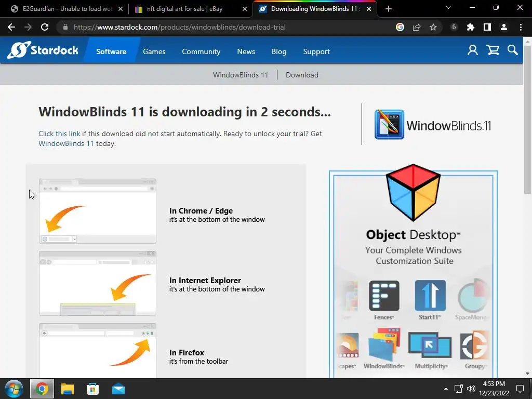This screenshot has height=399, width=532.
Task: Toggle the Chrome side panel icon
Action: click(x=487, y=27)
